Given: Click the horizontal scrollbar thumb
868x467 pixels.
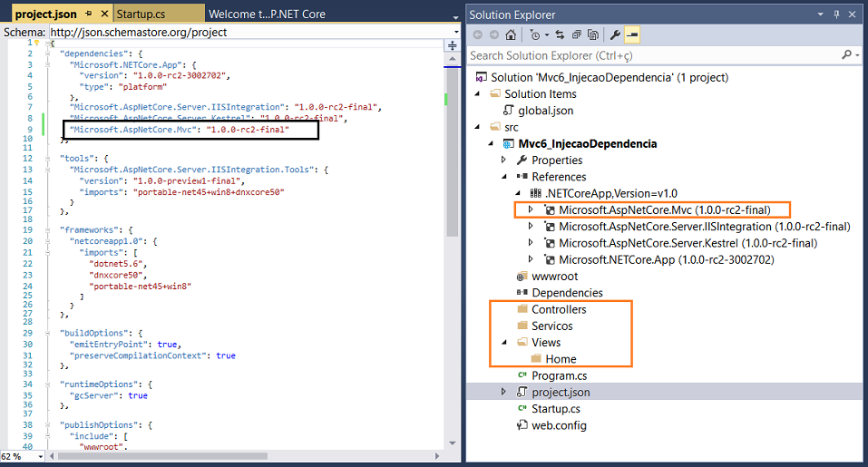Looking at the screenshot, I should [x=162, y=456].
